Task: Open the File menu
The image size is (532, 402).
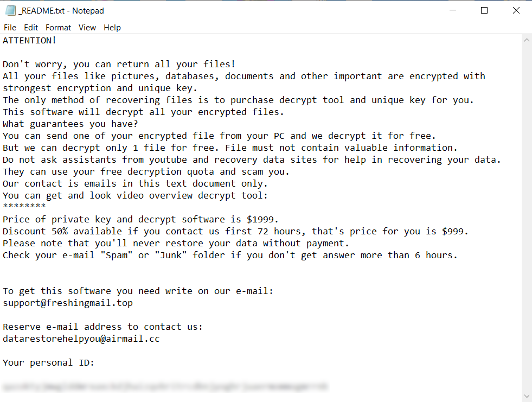Action: (x=10, y=28)
